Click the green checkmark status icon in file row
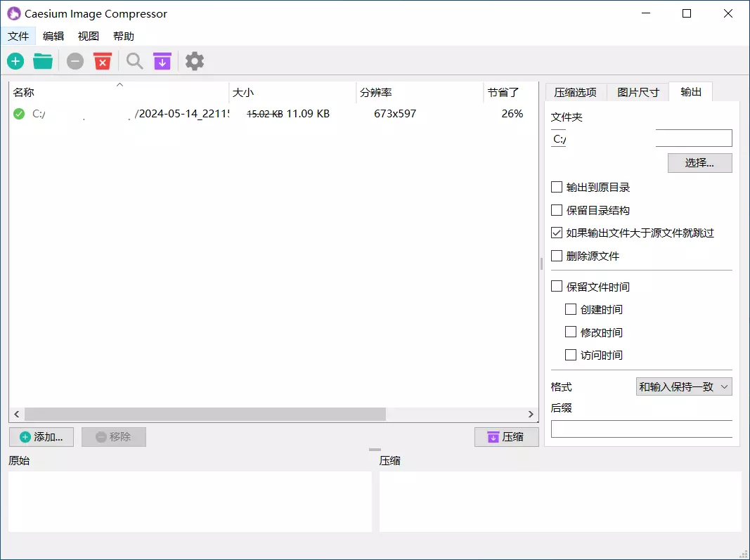This screenshot has width=750, height=560. pyautogui.click(x=19, y=114)
